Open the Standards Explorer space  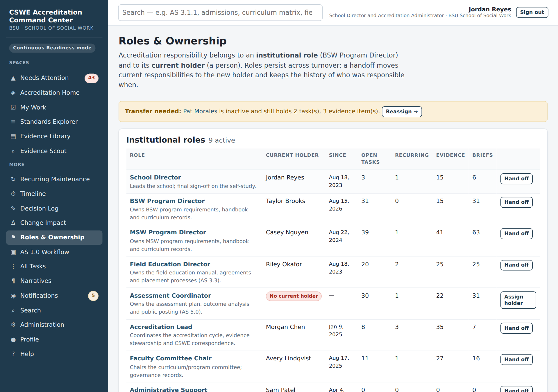[54, 122]
